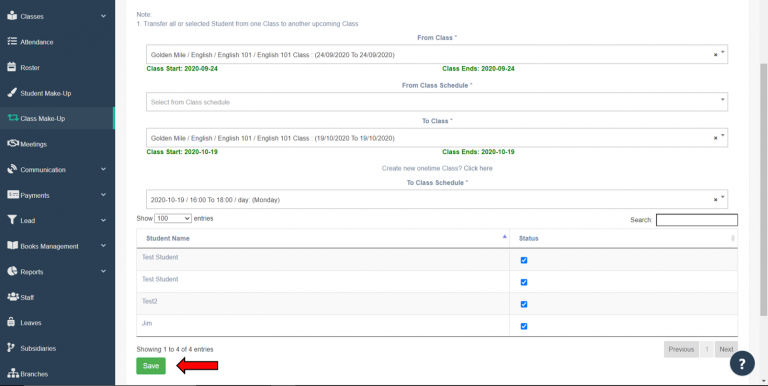The width and height of the screenshot is (768, 386).
Task: Open the Show entries count dropdown
Action: [x=173, y=218]
